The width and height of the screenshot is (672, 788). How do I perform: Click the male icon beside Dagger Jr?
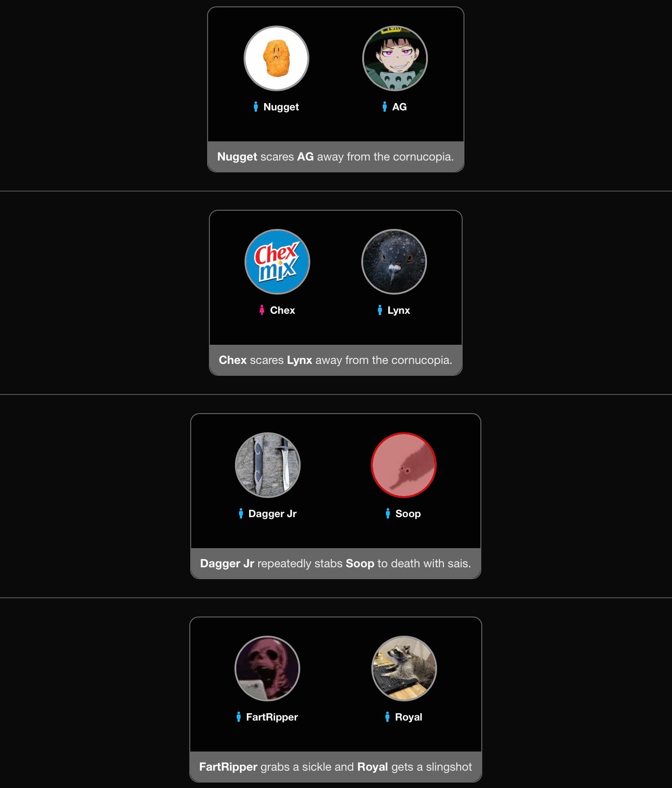[x=241, y=513]
